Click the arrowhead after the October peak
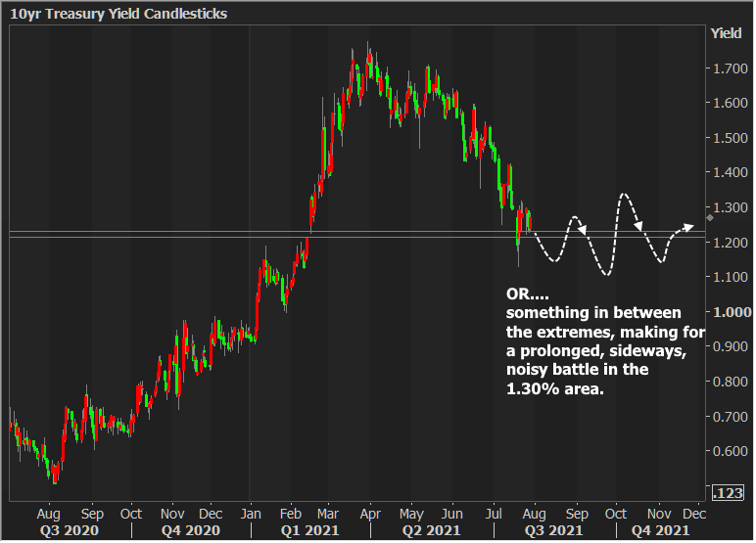Viewport: 756px width, 543px height. tap(638, 226)
